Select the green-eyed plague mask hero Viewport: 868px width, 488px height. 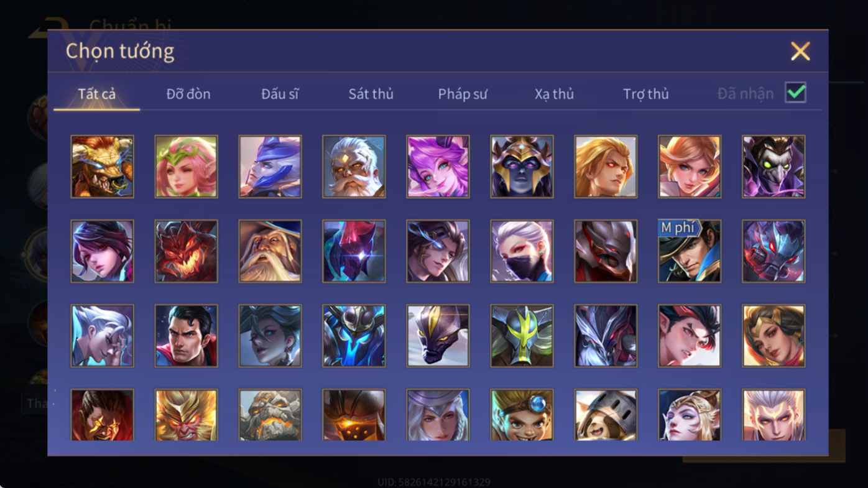(x=773, y=167)
